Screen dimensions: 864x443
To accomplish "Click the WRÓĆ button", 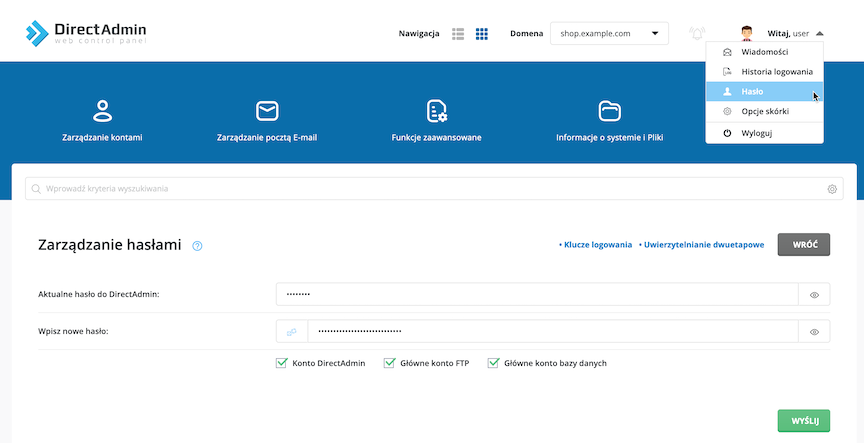I will (804, 245).
